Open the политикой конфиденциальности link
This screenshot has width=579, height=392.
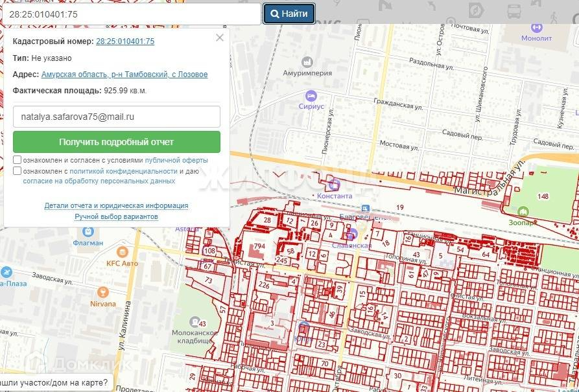pos(123,171)
